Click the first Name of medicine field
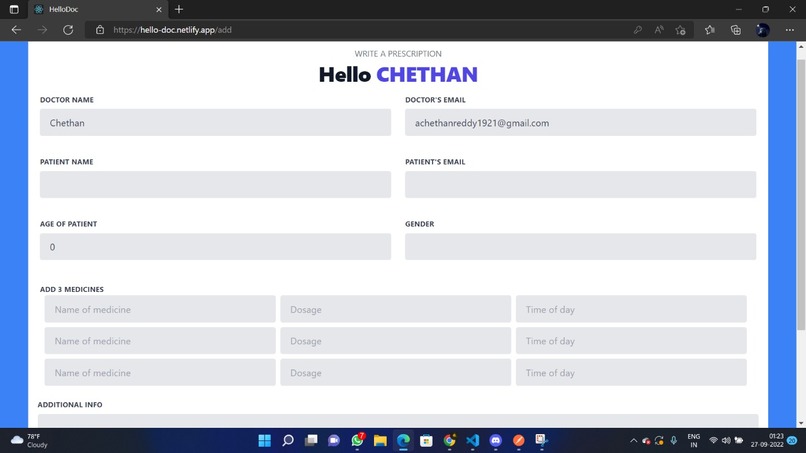This screenshot has width=806, height=453. pyautogui.click(x=160, y=309)
